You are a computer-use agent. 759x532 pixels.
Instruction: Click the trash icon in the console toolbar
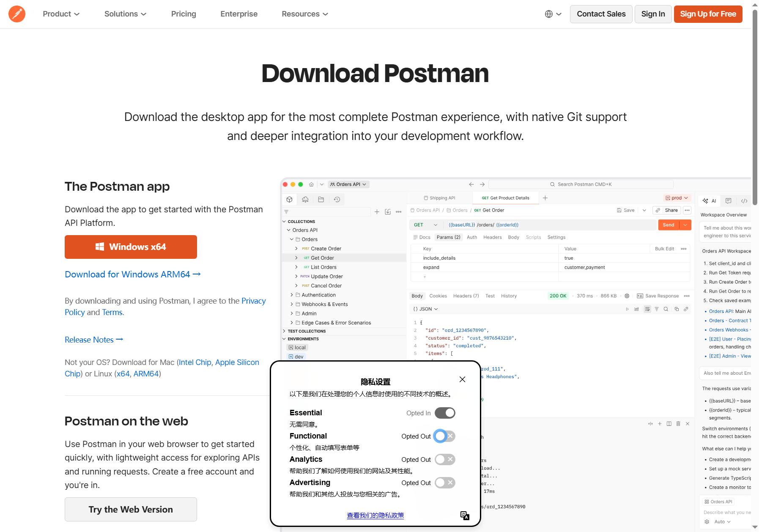678,424
